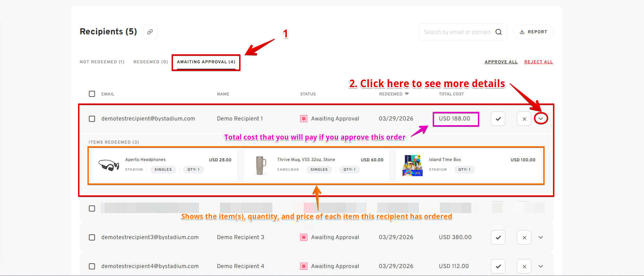Reject Demo Recipient 3's order X icon

(x=524, y=237)
